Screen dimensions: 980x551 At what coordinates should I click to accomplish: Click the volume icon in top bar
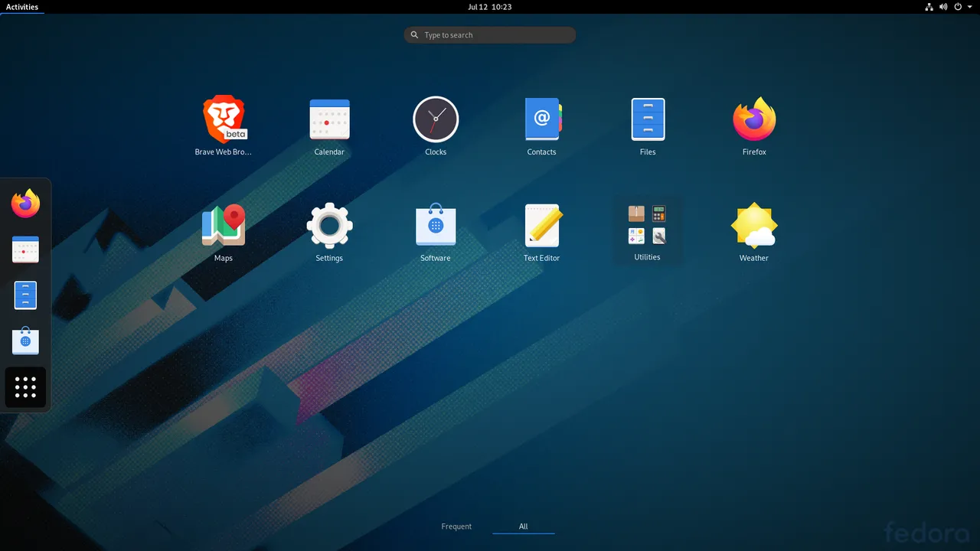(x=944, y=7)
